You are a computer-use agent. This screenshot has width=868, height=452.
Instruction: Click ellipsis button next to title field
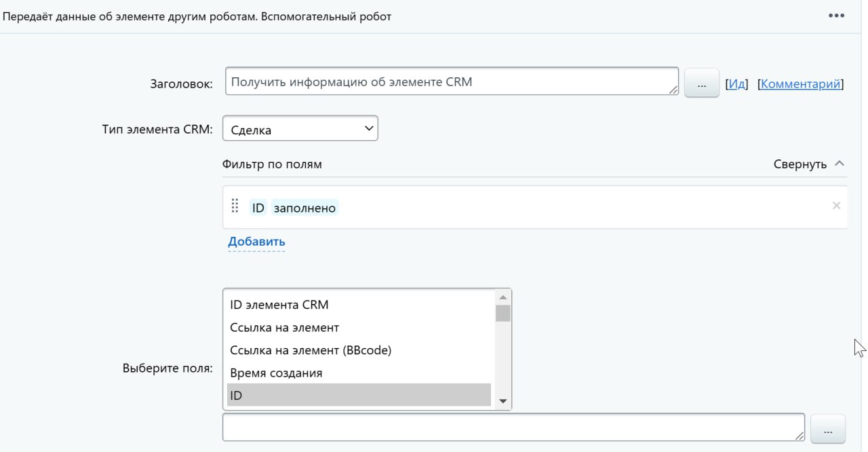(702, 83)
